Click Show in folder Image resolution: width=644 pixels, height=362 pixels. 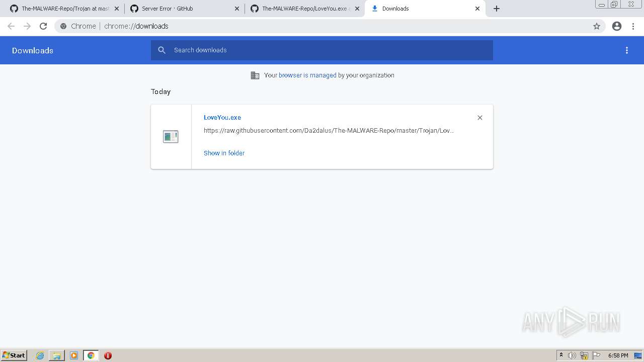pos(224,153)
